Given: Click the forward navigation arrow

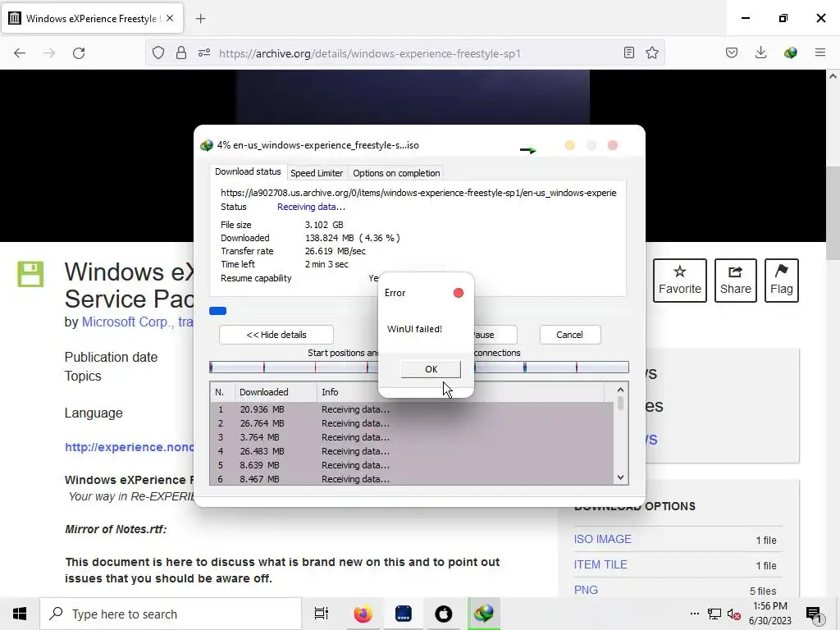Looking at the screenshot, I should [x=49, y=53].
